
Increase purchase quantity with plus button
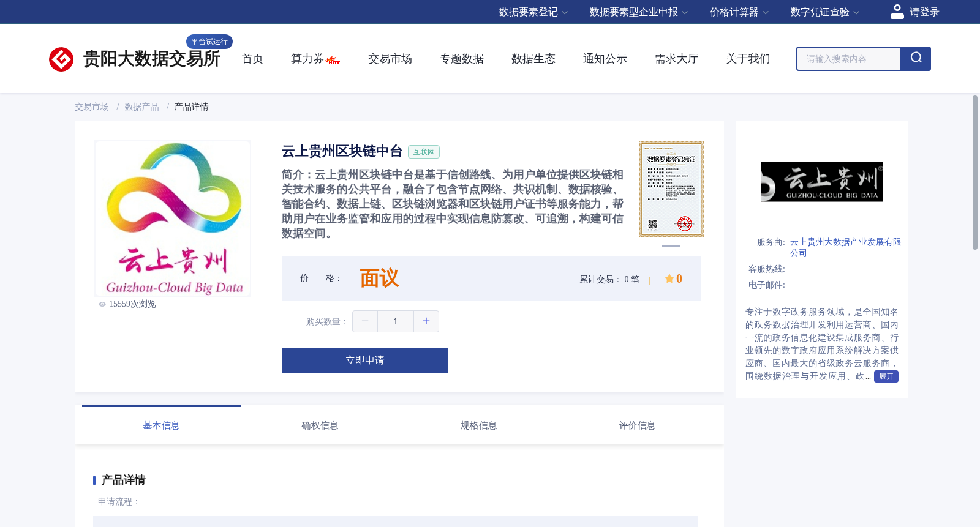(426, 321)
